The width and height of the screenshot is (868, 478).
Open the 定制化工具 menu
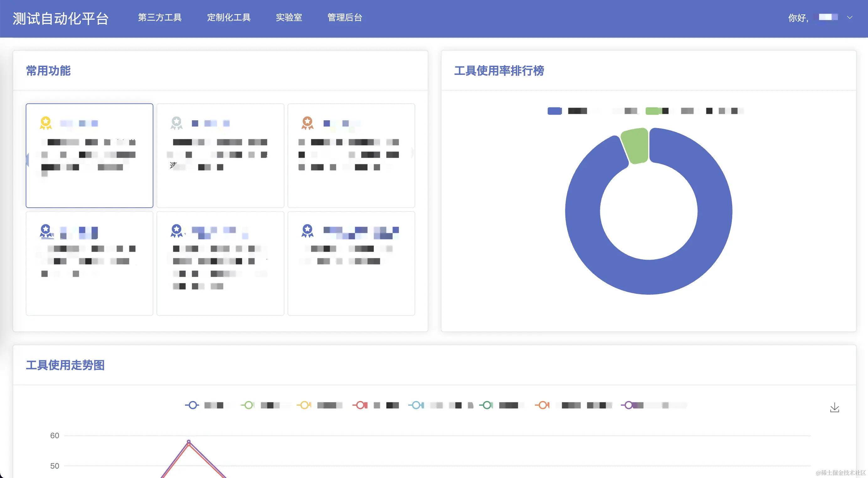click(x=229, y=18)
